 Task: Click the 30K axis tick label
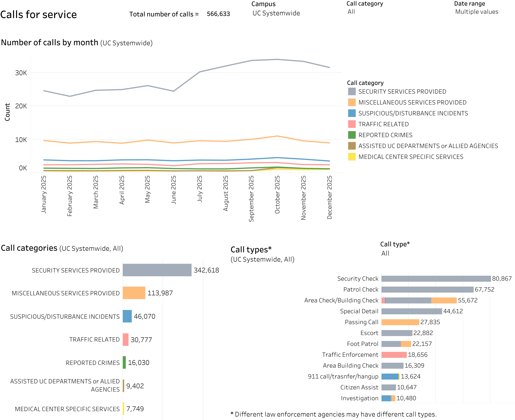pos(21,73)
